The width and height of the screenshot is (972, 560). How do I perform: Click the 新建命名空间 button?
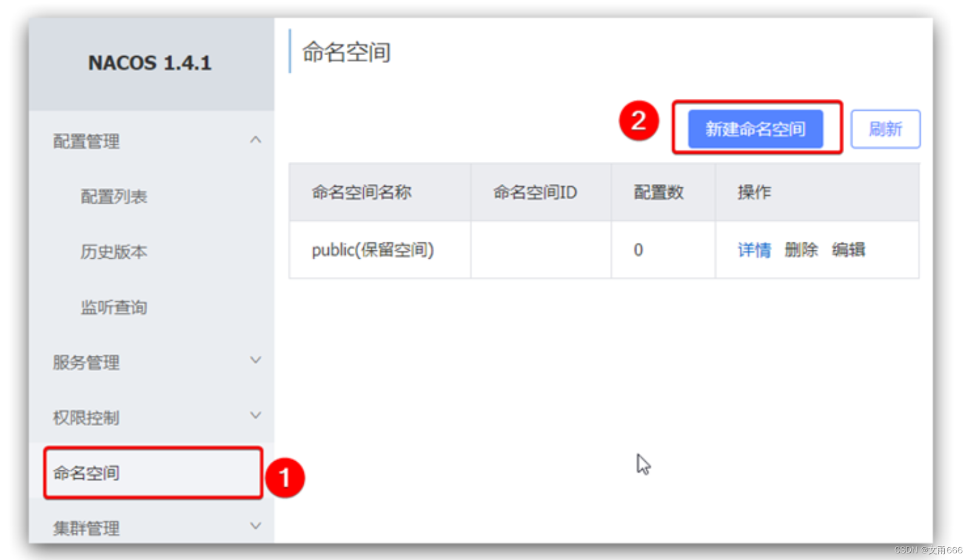click(x=756, y=128)
